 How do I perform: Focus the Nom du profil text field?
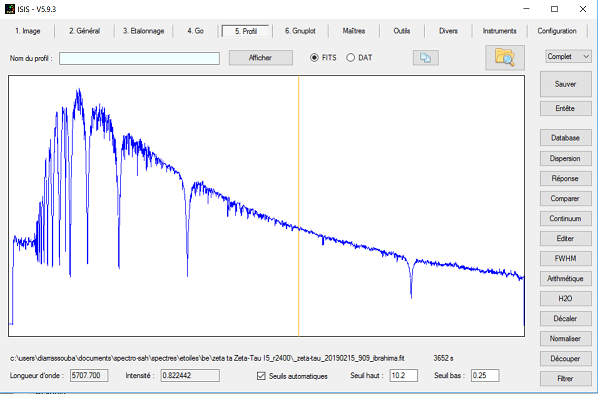tap(139, 58)
